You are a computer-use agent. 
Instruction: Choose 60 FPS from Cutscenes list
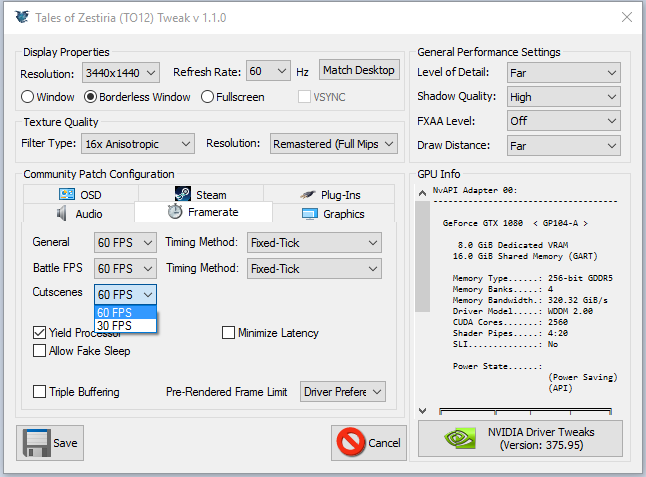pyautogui.click(x=125, y=312)
